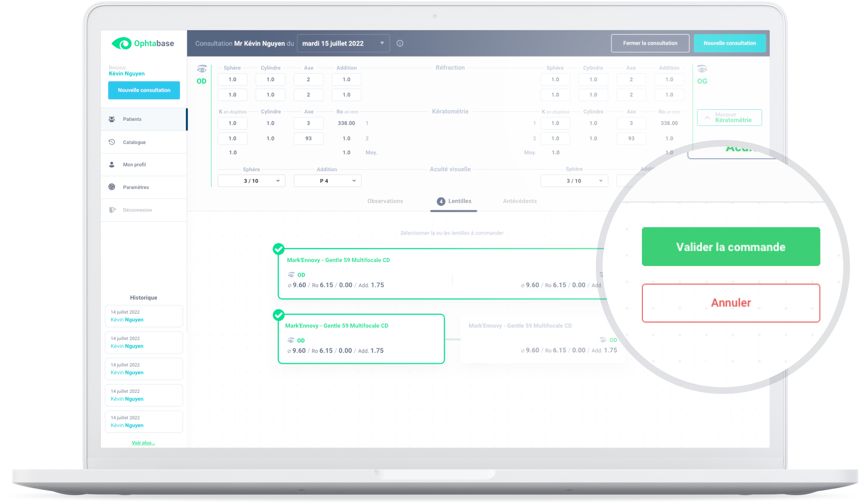Viewport: 861px width, 504px height.
Task: Click the Ophtabase logo icon
Action: pos(122,43)
